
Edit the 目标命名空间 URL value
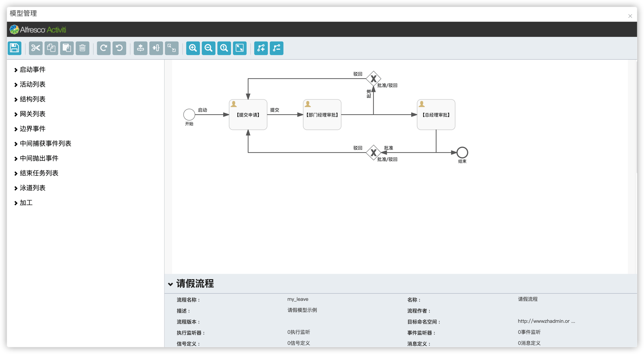click(x=546, y=321)
